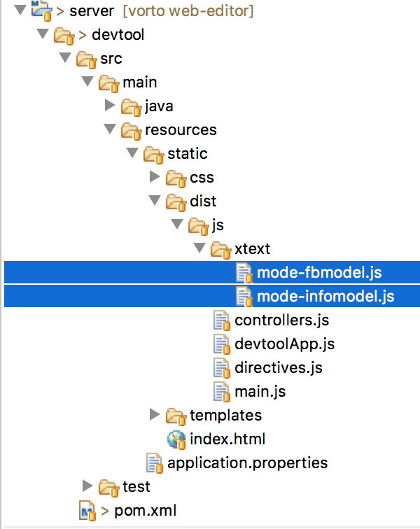Click the application.properties file icon
Image resolution: width=420 pixels, height=529 pixels.
(154, 463)
